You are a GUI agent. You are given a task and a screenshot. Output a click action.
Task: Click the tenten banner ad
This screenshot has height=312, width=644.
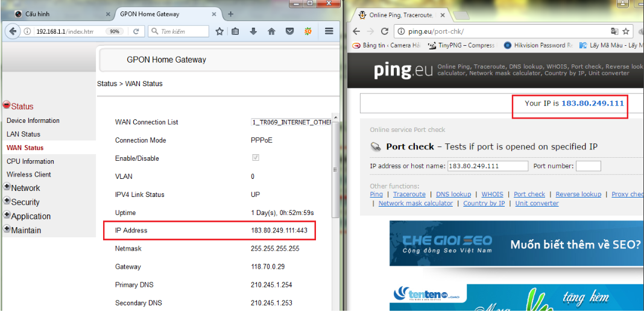pyautogui.click(x=517, y=298)
